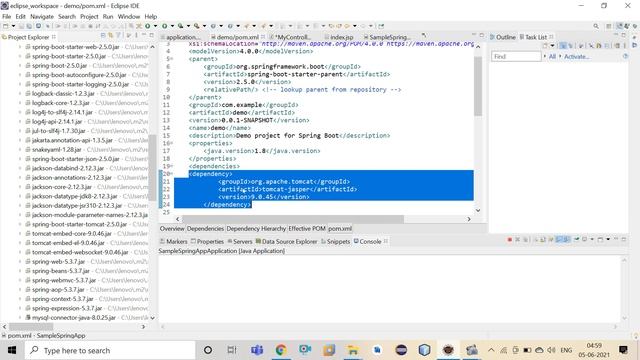Click the editor's vertical scrollbar thumb
This screenshot has height=360, width=640.
click(478, 86)
